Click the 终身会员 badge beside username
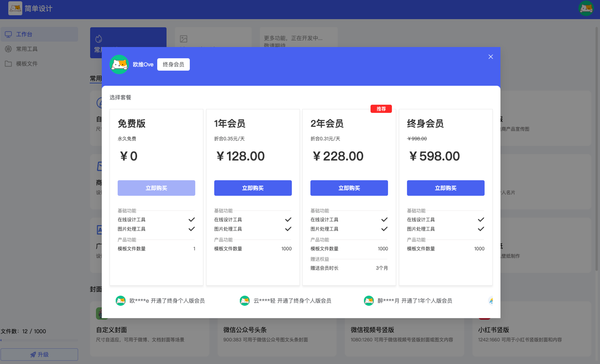600x364 pixels. (173, 64)
